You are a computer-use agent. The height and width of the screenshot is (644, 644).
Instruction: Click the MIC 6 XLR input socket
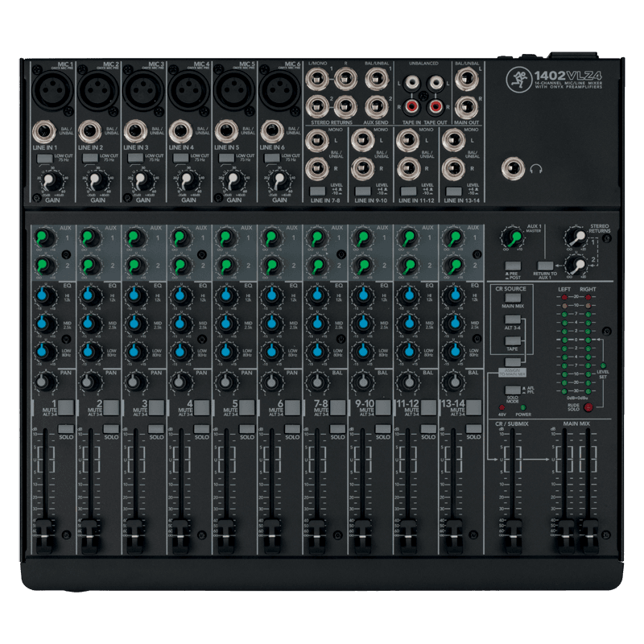coord(280,89)
